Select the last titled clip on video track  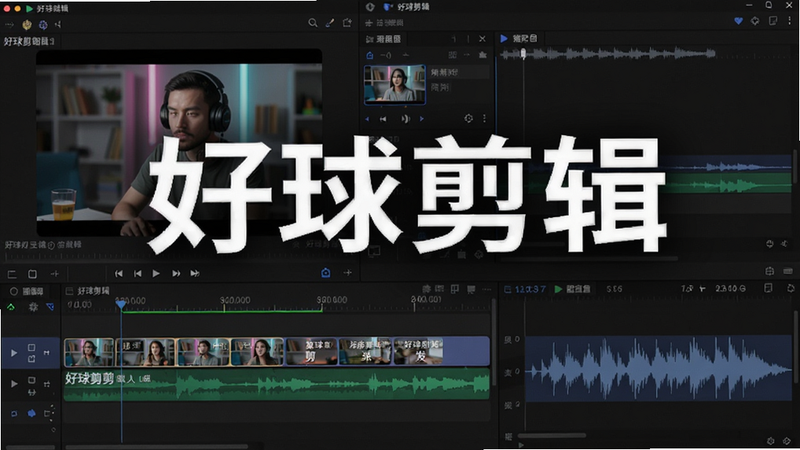tap(419, 352)
